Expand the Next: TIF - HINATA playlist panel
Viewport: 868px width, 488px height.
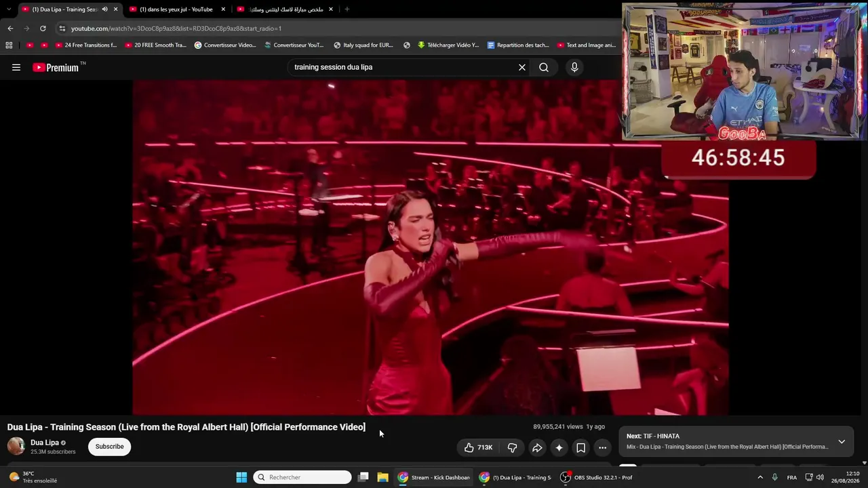[842, 441]
